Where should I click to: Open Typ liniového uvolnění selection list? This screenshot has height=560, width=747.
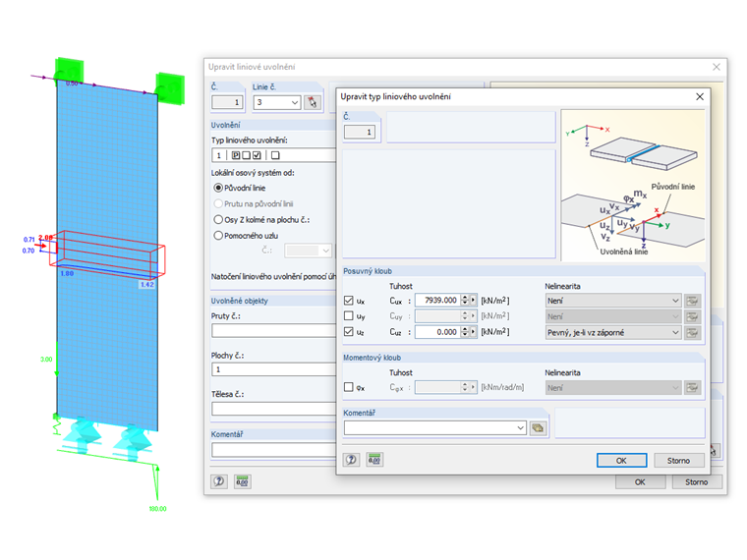click(x=274, y=155)
